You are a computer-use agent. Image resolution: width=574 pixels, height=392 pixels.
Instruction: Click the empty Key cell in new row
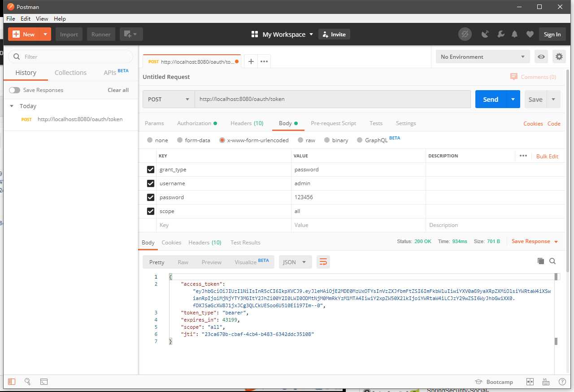tap(224, 225)
